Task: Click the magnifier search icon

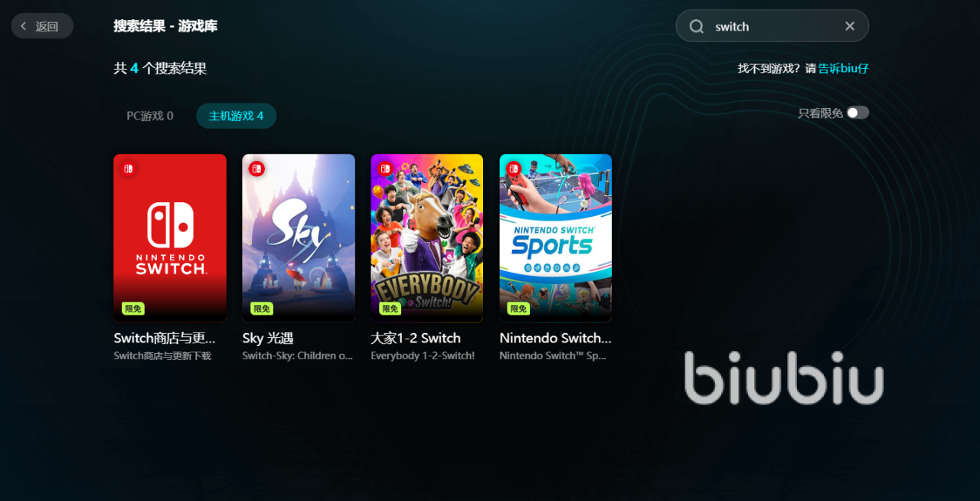Action: (696, 26)
